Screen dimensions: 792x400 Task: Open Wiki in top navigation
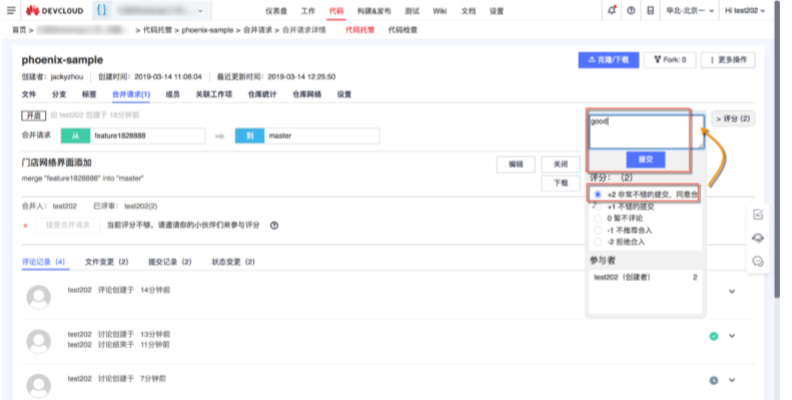tap(439, 11)
